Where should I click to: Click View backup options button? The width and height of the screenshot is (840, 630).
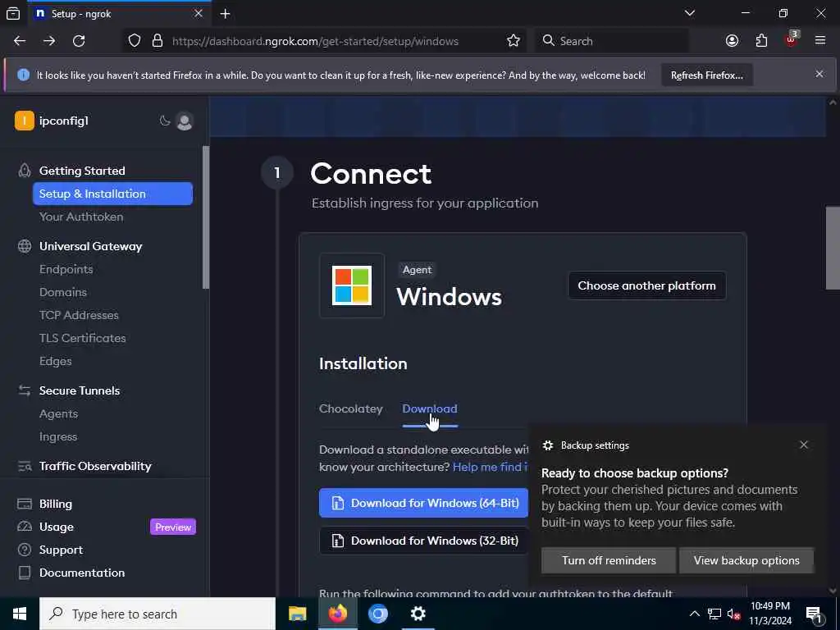point(746,560)
